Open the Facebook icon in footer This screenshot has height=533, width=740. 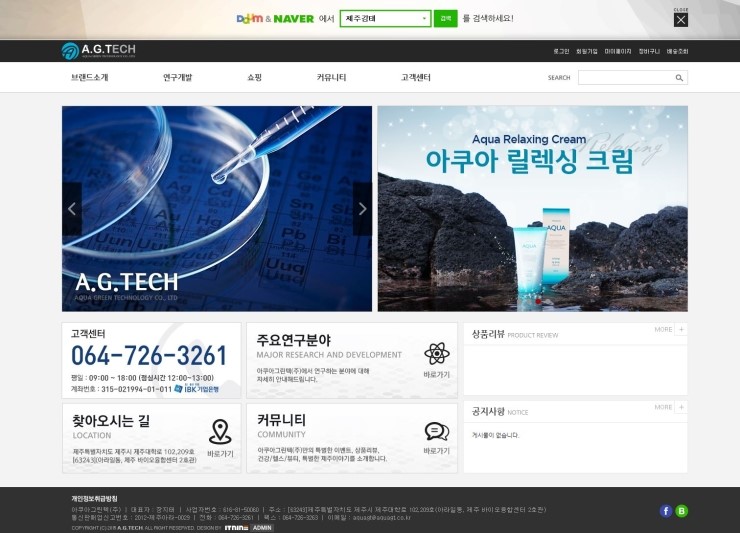(x=666, y=511)
